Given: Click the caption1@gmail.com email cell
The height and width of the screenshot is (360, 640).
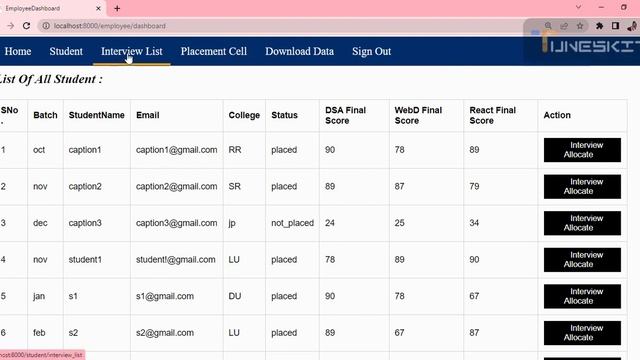Looking at the screenshot, I should tap(177, 150).
